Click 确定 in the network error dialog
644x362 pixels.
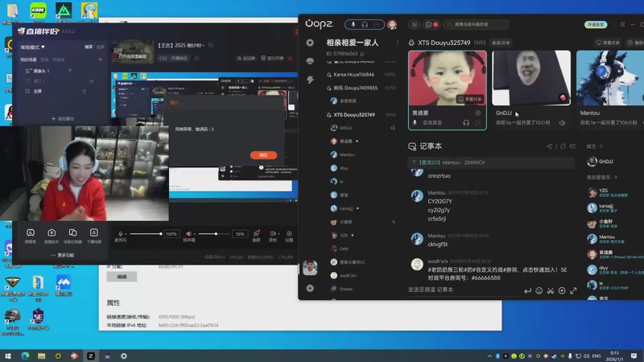[x=263, y=155]
